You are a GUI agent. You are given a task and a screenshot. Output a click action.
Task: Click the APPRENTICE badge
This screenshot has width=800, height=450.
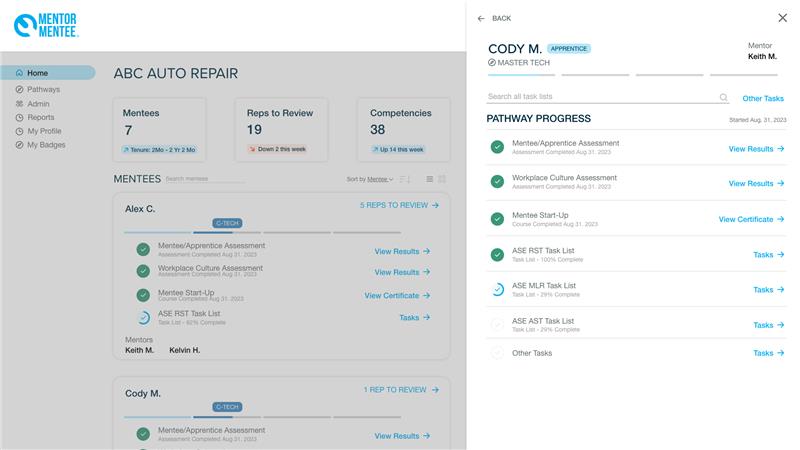[569, 48]
